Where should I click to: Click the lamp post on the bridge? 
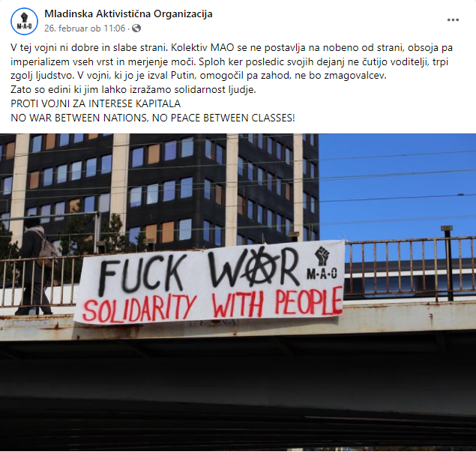448,262
